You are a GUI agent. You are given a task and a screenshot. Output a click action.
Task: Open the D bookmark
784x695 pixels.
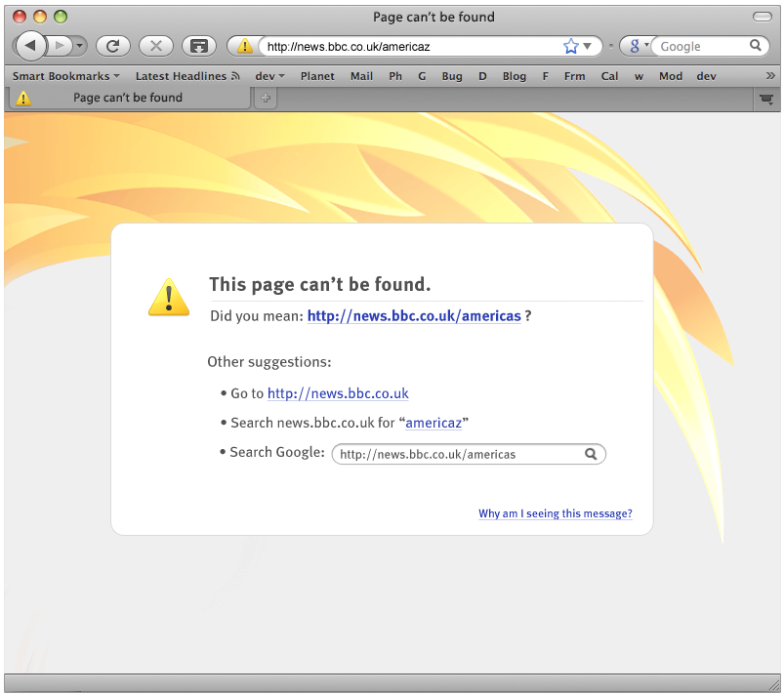(x=482, y=76)
